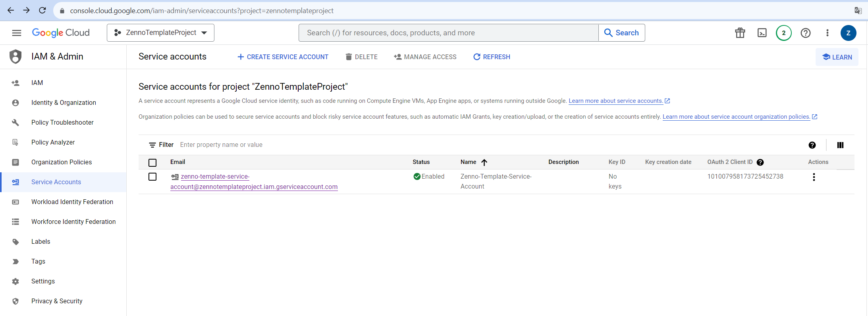
Task: Open the help question mark menu
Action: coord(806,33)
